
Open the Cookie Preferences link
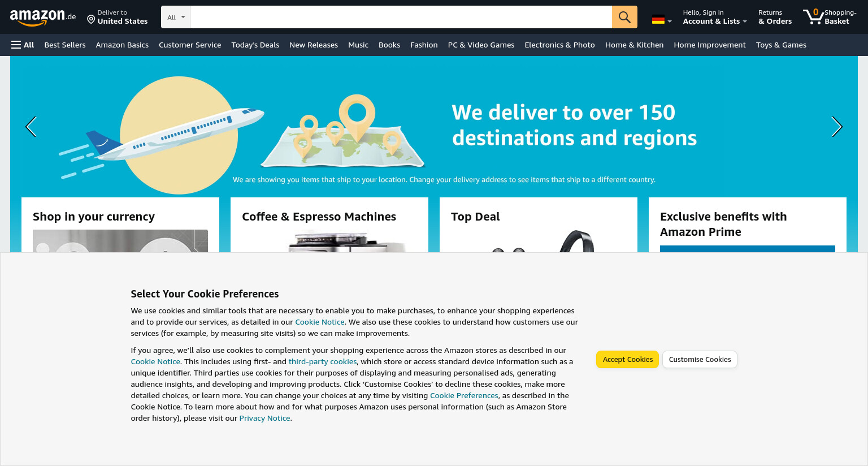(x=464, y=395)
